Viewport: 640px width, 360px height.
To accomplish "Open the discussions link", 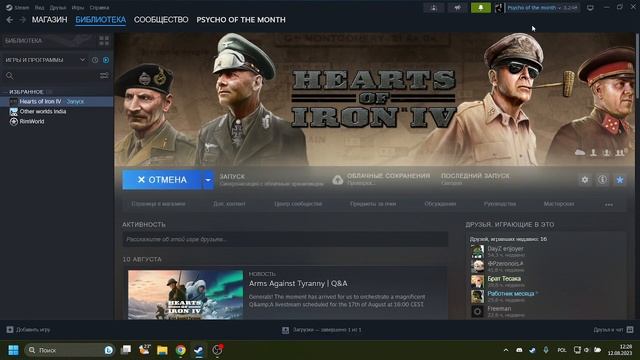I will pyautogui.click(x=440, y=204).
